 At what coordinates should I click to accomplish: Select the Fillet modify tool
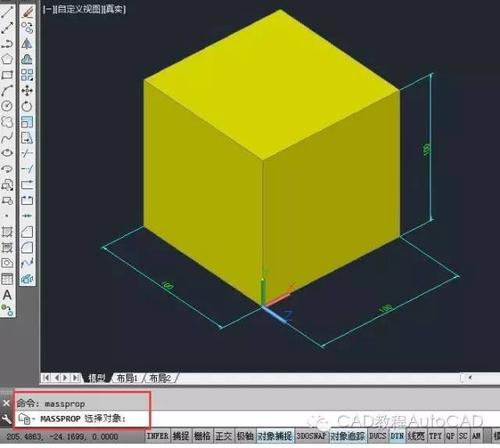[27, 247]
